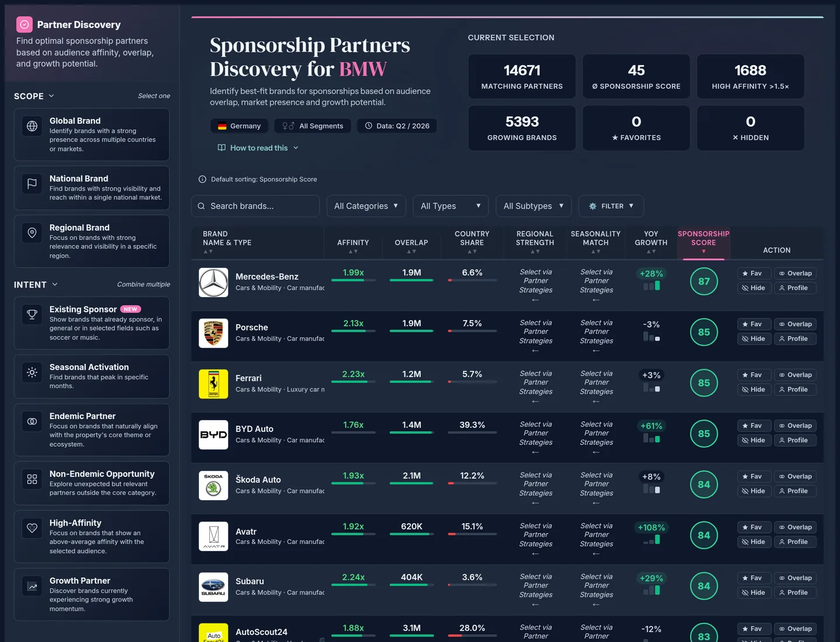Image resolution: width=840 pixels, height=642 pixels.
Task: Favorite Mercedes-Benz with the Fav button
Action: 754,273
